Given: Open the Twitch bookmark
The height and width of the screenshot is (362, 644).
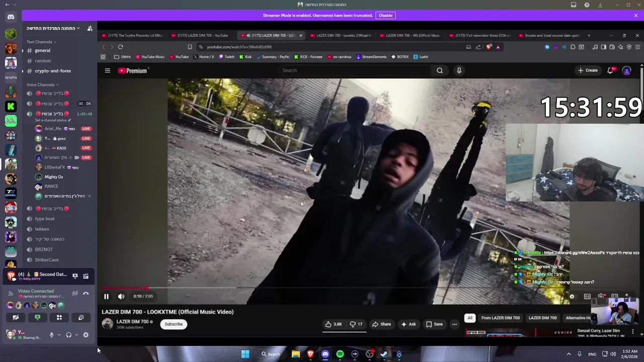Looking at the screenshot, I should [x=226, y=57].
